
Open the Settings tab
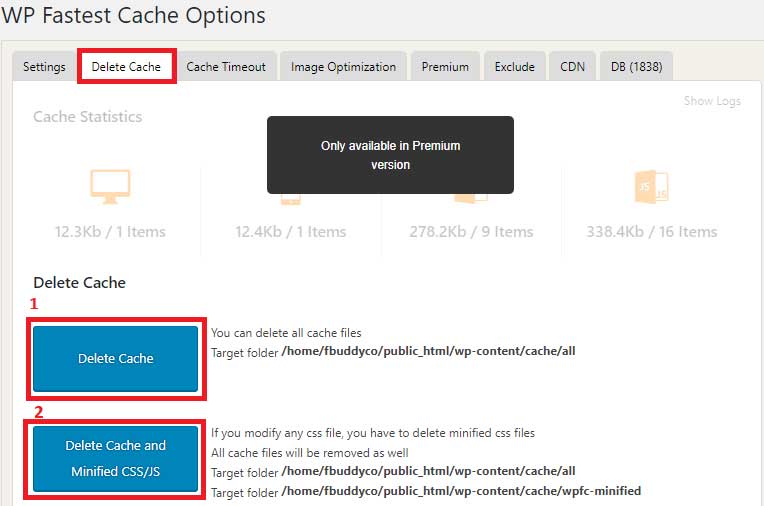pyautogui.click(x=44, y=67)
